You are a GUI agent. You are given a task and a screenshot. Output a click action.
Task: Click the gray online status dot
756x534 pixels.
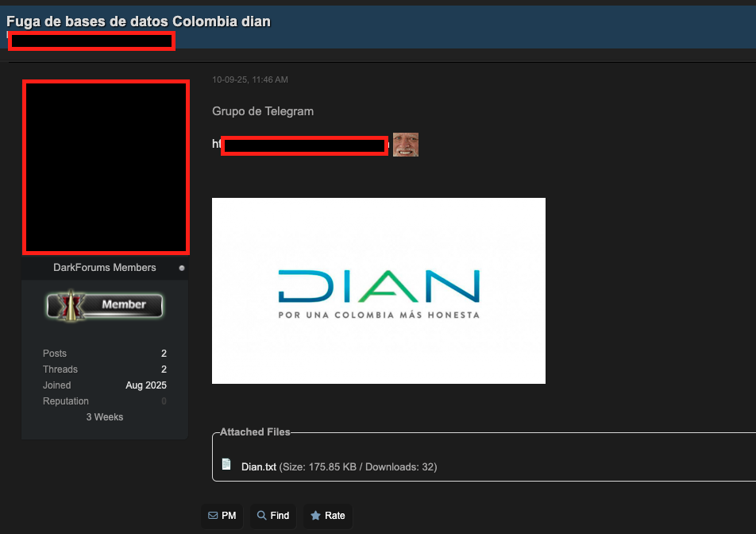(182, 268)
